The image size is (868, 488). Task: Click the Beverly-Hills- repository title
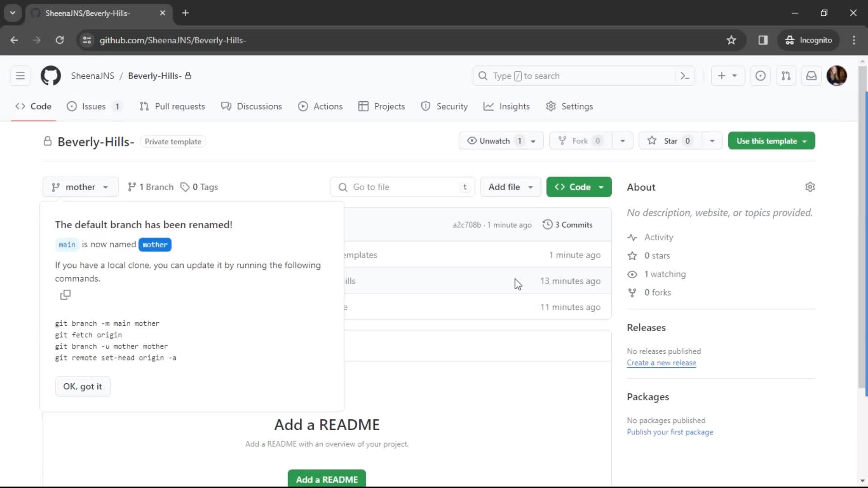click(96, 142)
